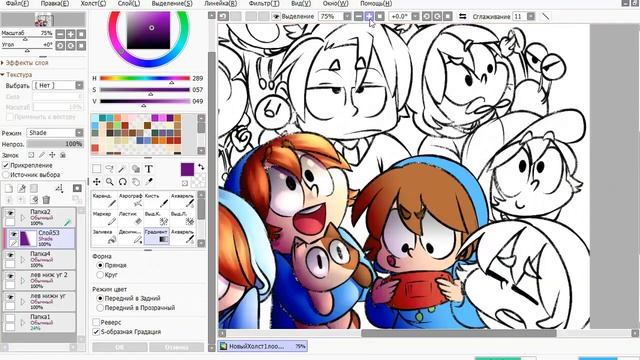The width and height of the screenshot is (640, 360).
Task: Expand the Папка4 folder triangle
Action: (23, 260)
